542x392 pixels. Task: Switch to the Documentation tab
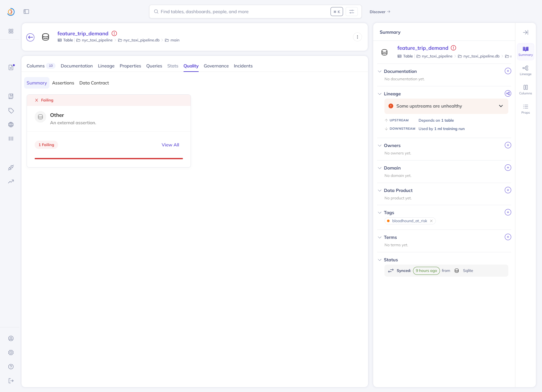77,66
